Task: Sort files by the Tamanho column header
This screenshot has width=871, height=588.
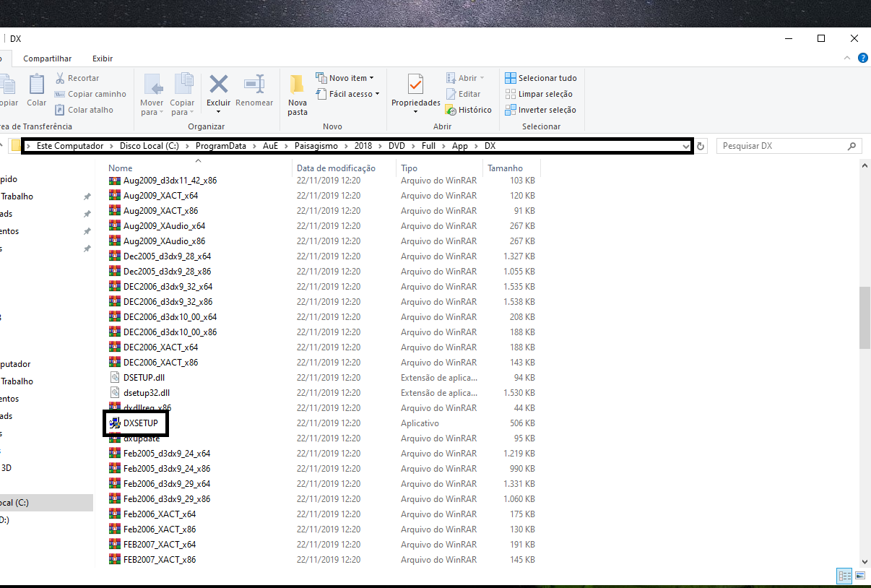Action: point(505,168)
